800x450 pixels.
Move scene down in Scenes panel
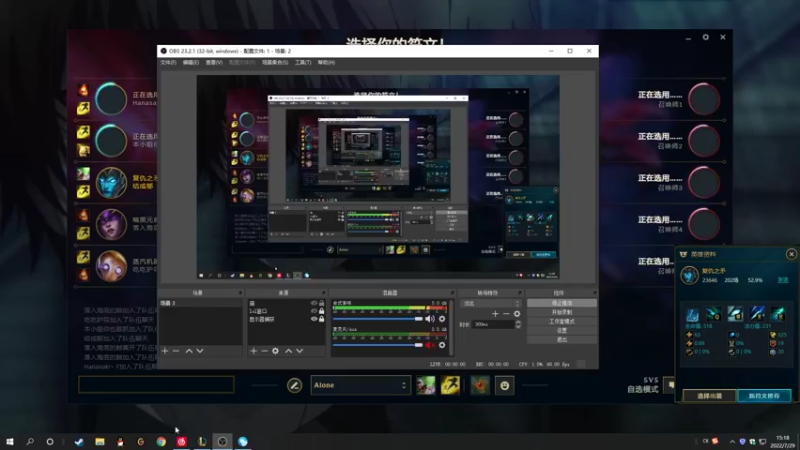pos(200,351)
